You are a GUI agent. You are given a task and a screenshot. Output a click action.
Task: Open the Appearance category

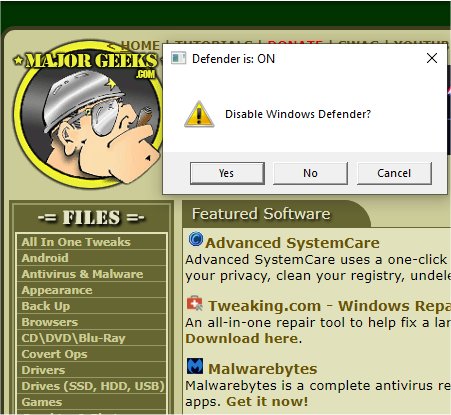pyautogui.click(x=91, y=290)
